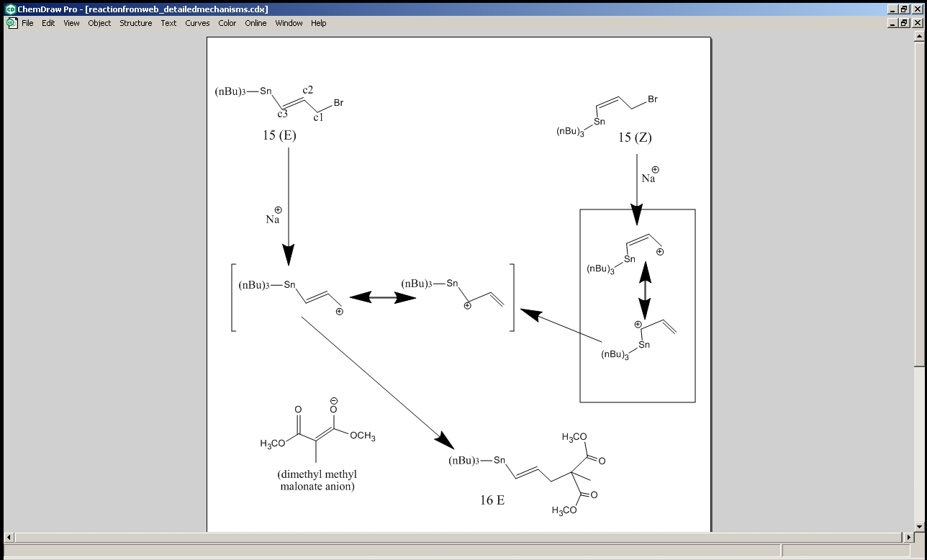This screenshot has height=560, width=927.
Task: Open the Curves menu
Action: [x=197, y=23]
